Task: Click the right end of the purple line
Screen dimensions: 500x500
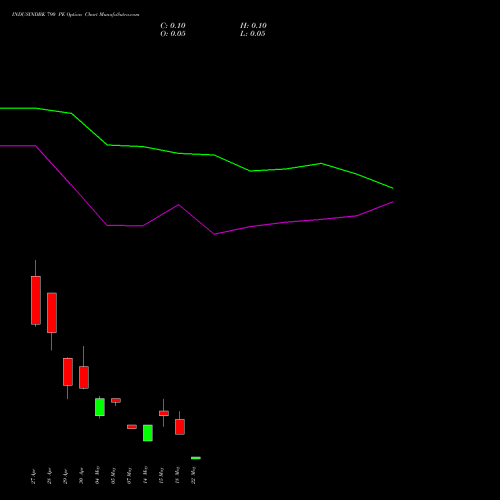Action: [x=392, y=202]
